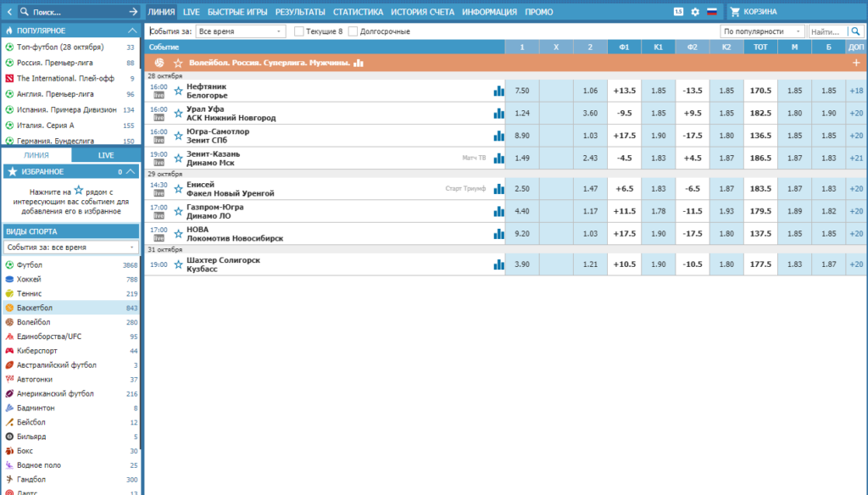Star the Шахтер Солигорск–Кузбасс event
868x495 pixels.
tap(178, 264)
